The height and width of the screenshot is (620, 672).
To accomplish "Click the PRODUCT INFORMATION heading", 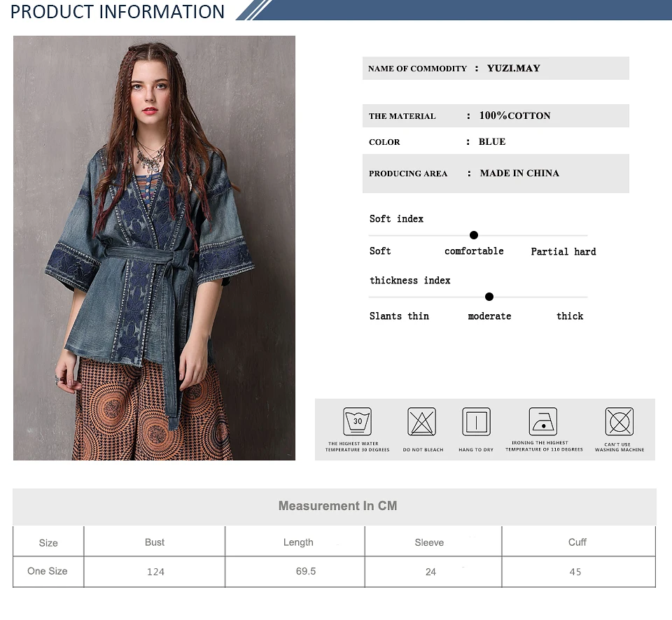I will (x=118, y=12).
